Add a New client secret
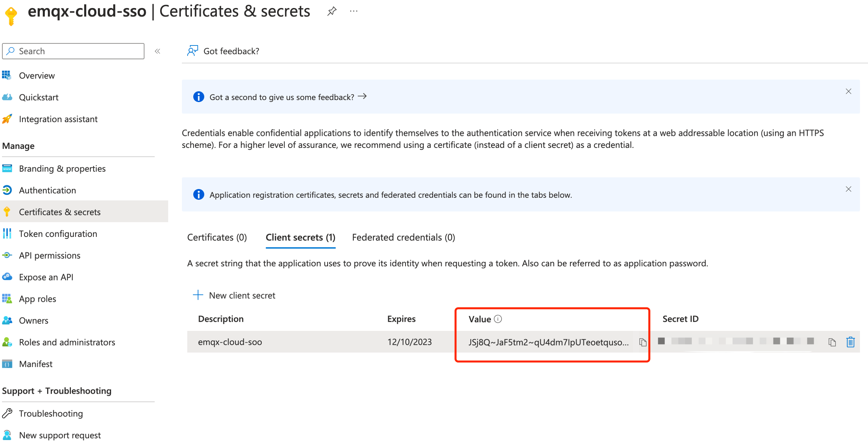Viewport: 868px width, 447px height. click(x=234, y=295)
